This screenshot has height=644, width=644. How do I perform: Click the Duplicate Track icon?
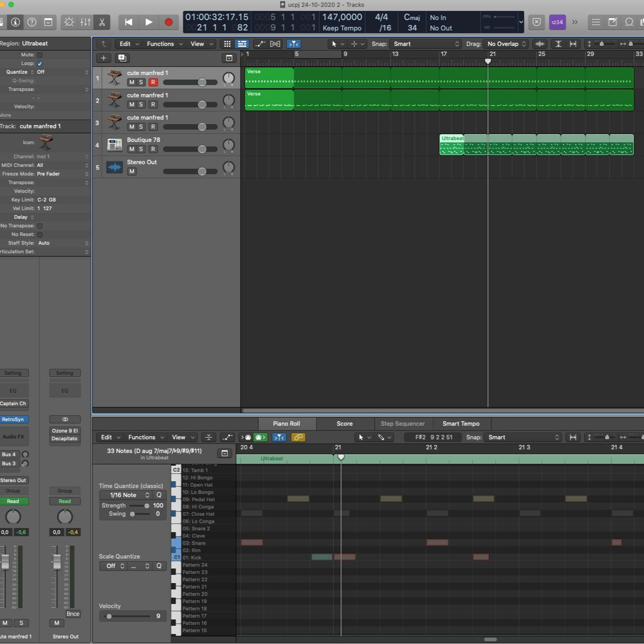point(122,58)
